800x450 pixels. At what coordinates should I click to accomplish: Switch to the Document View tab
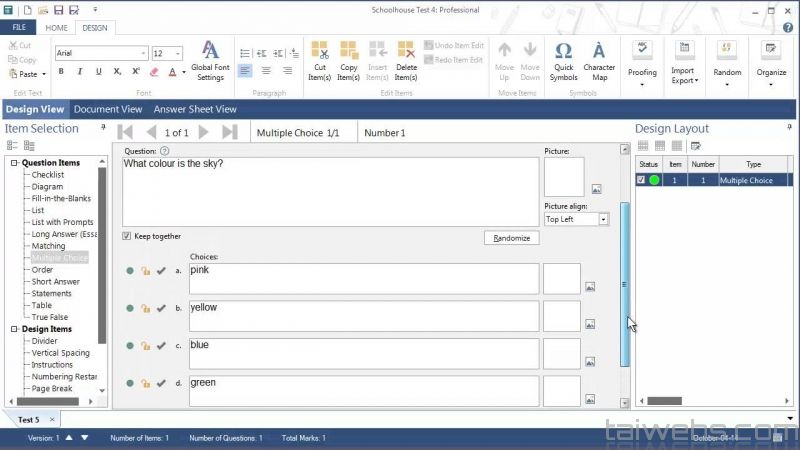108,109
